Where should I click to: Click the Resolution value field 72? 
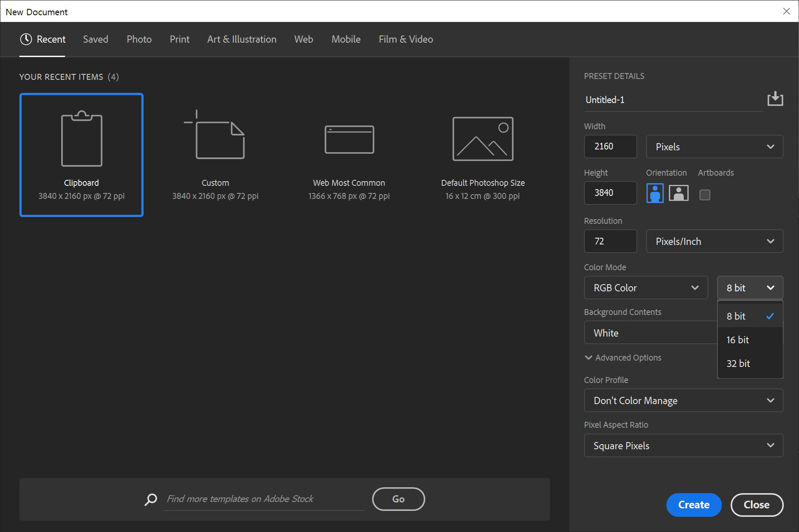coord(610,241)
